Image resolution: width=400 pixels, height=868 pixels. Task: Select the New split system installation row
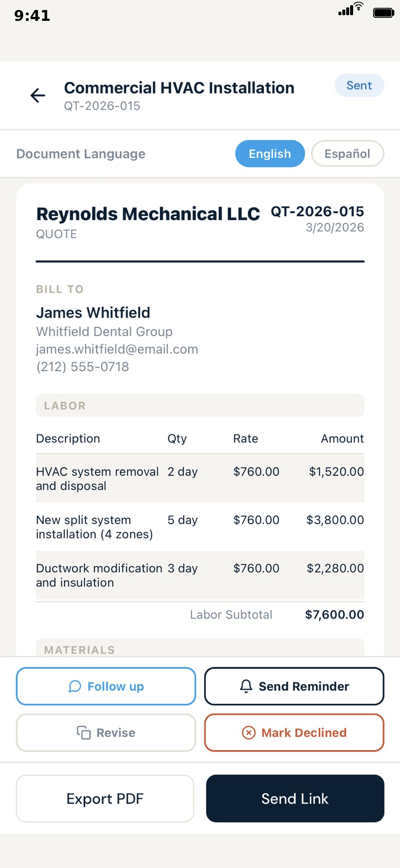click(200, 527)
